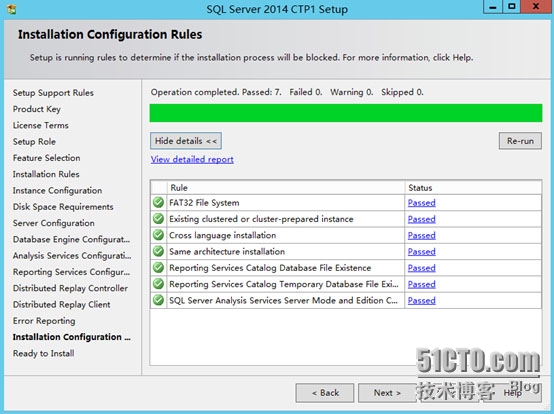Select Reporting Services Configuration step

click(71, 272)
